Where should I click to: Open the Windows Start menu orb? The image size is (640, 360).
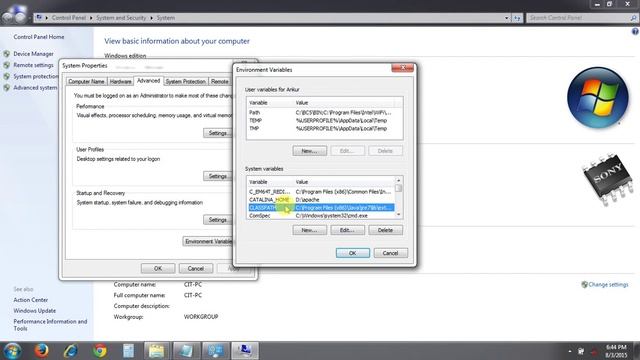tap(12, 351)
